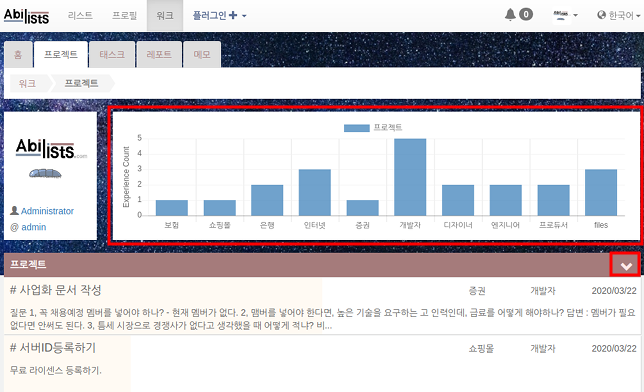Open the admin username link
This screenshot has width=644, height=392.
[34, 227]
